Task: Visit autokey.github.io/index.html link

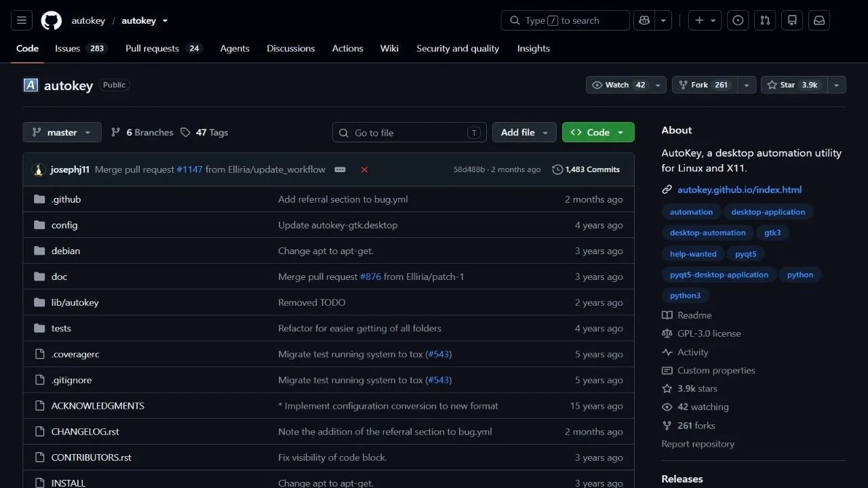Action: coord(740,190)
